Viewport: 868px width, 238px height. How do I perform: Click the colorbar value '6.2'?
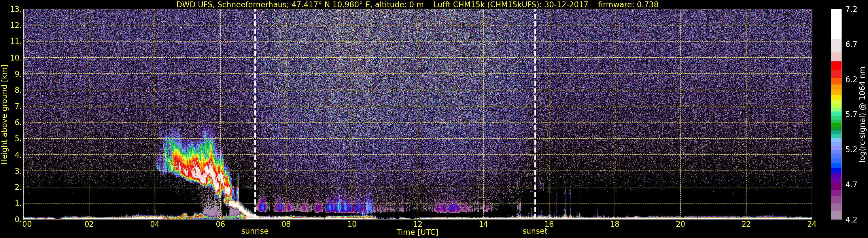(x=851, y=79)
